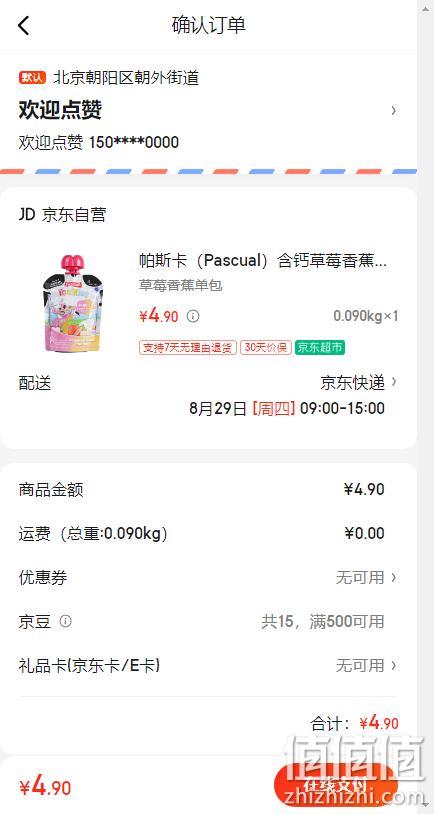
Task: Tap the recipient name 欢迎点赞
Action: click(60, 110)
